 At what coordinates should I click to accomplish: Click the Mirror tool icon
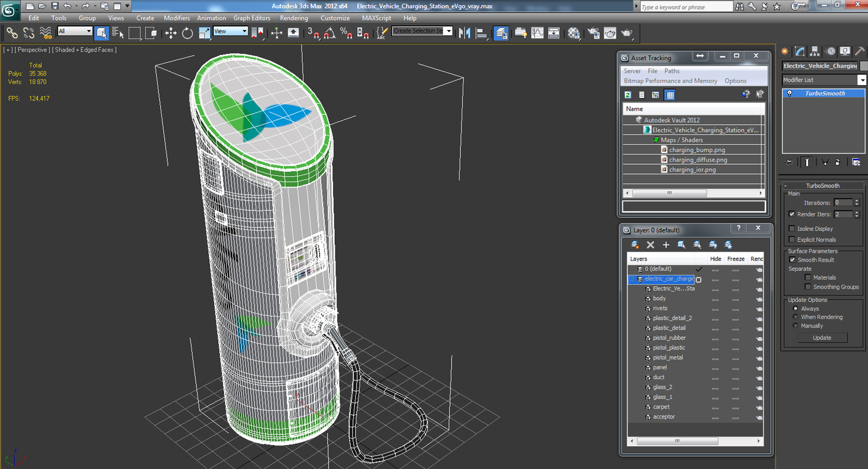tap(465, 33)
